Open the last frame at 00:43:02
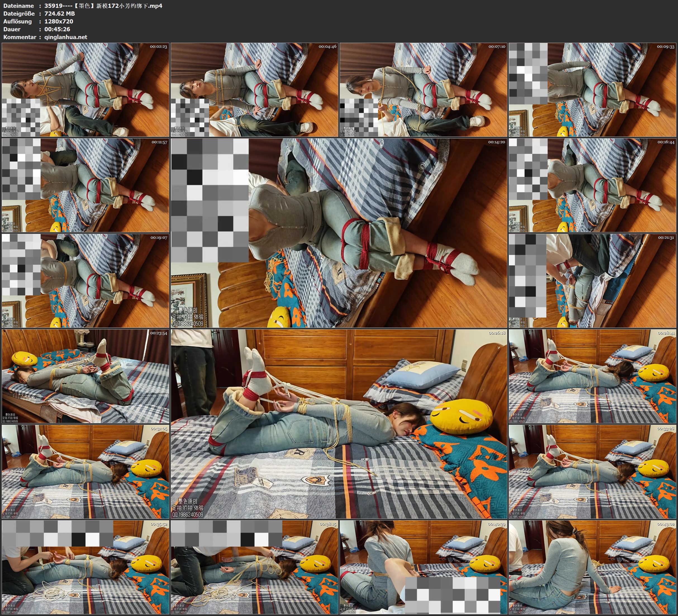The width and height of the screenshot is (678, 616). (593, 567)
